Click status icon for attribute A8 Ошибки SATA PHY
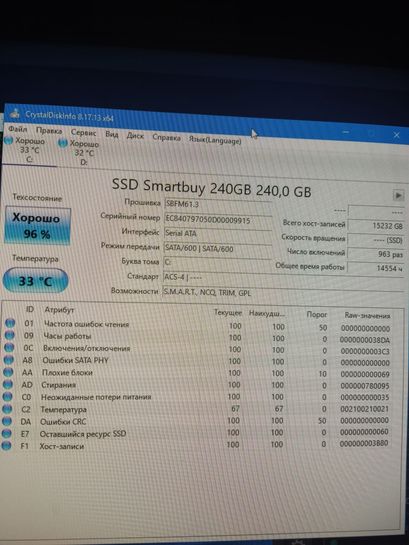409x545 pixels. pyautogui.click(x=8, y=360)
